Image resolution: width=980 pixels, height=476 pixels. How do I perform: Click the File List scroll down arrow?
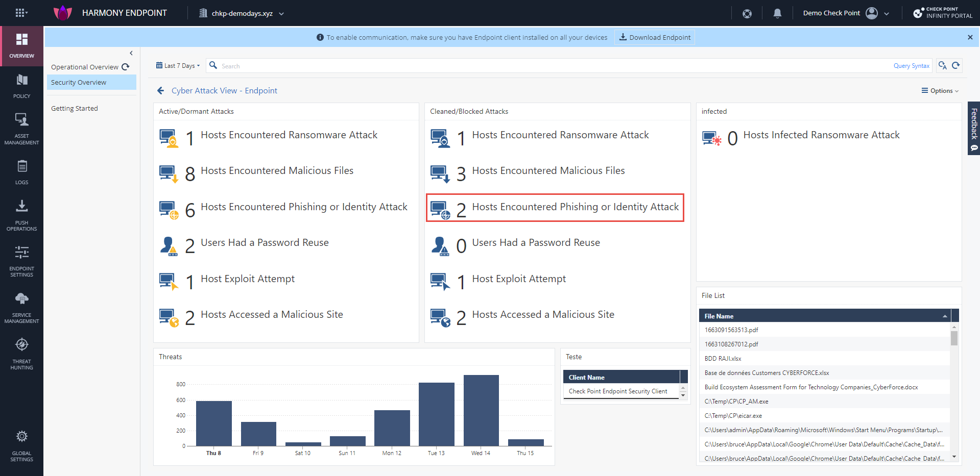(x=954, y=457)
